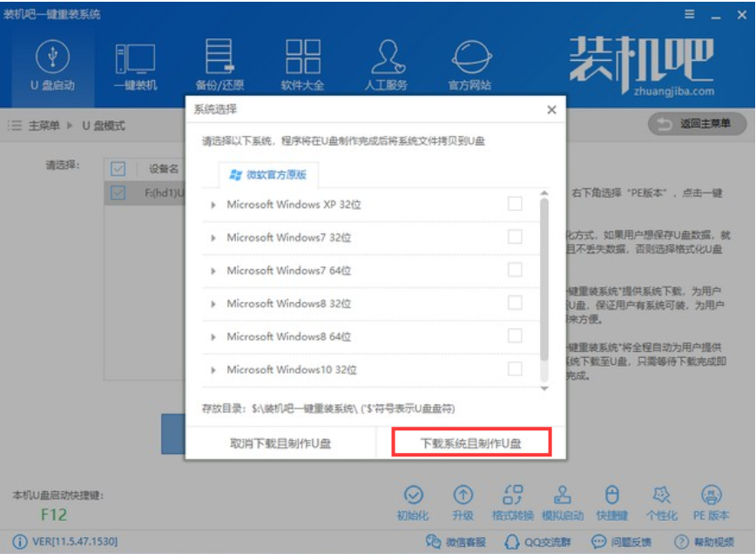Click the 主菜单 list icon in breadcrumb
Screen dimensions: 756x554
pos(15,125)
